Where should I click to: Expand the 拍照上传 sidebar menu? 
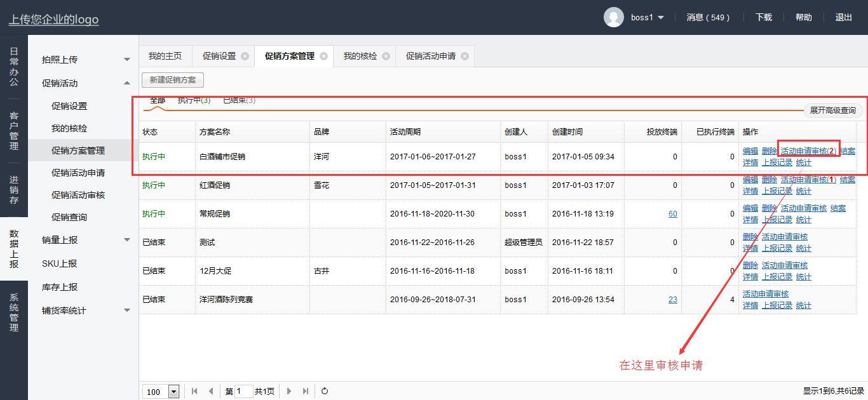click(x=126, y=60)
